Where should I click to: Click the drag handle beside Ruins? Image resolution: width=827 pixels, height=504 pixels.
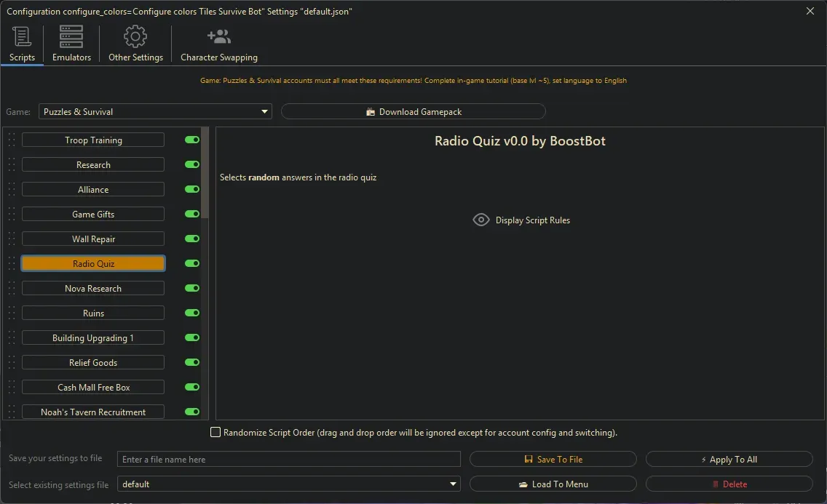point(12,313)
